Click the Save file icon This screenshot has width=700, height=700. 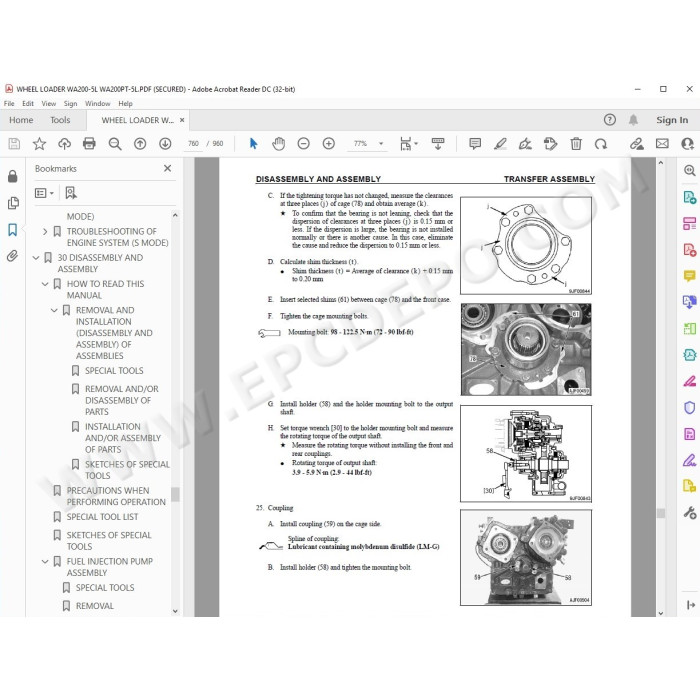(x=14, y=144)
